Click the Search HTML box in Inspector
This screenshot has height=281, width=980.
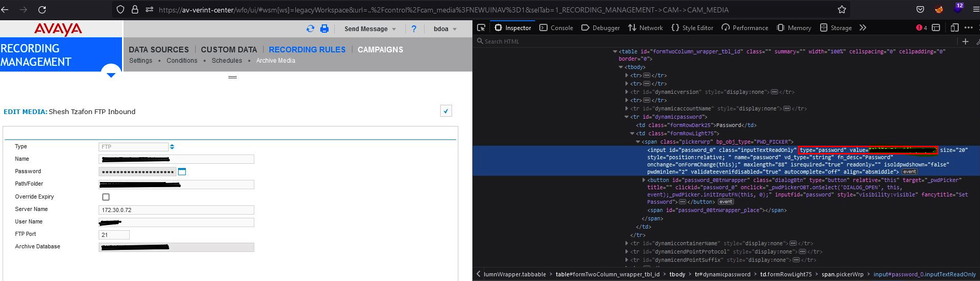[x=716, y=41]
